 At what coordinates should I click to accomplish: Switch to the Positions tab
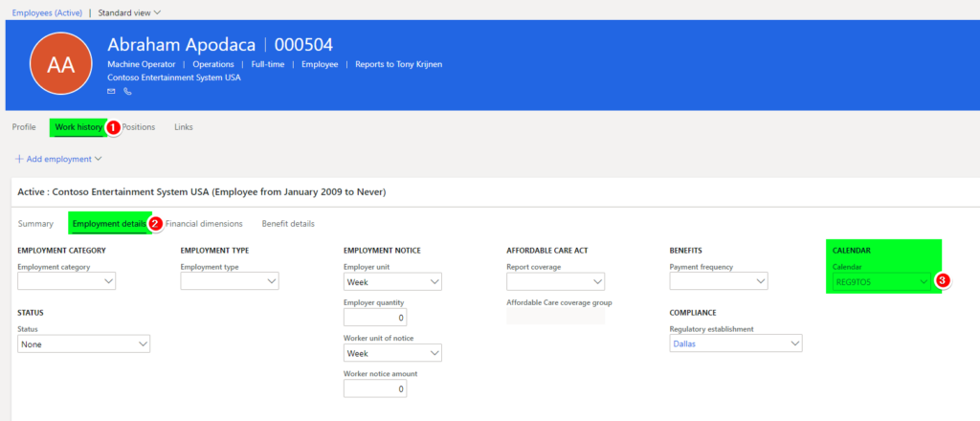point(138,127)
